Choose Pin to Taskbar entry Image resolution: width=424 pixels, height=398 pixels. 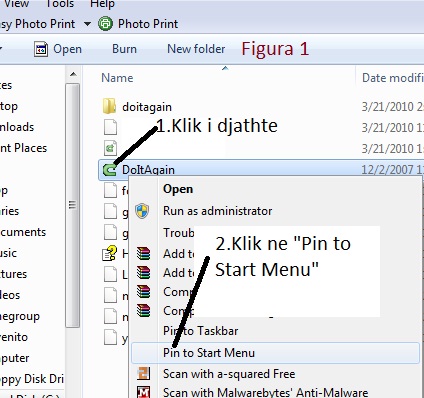pyautogui.click(x=201, y=331)
